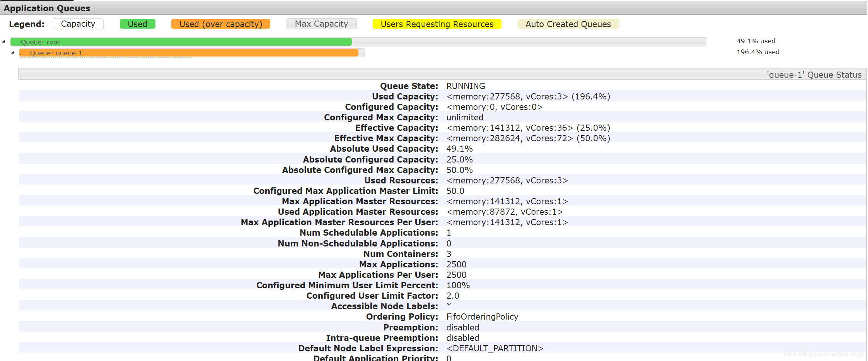868x361 pixels.
Task: Click Num Containers value 3
Action: click(448, 254)
